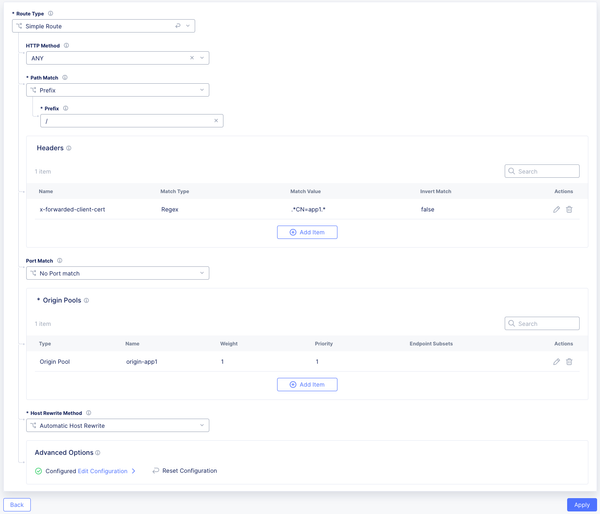Image resolution: width=600 pixels, height=514 pixels.
Task: Delete the x-forwarded-client-cert header row
Action: click(x=569, y=210)
